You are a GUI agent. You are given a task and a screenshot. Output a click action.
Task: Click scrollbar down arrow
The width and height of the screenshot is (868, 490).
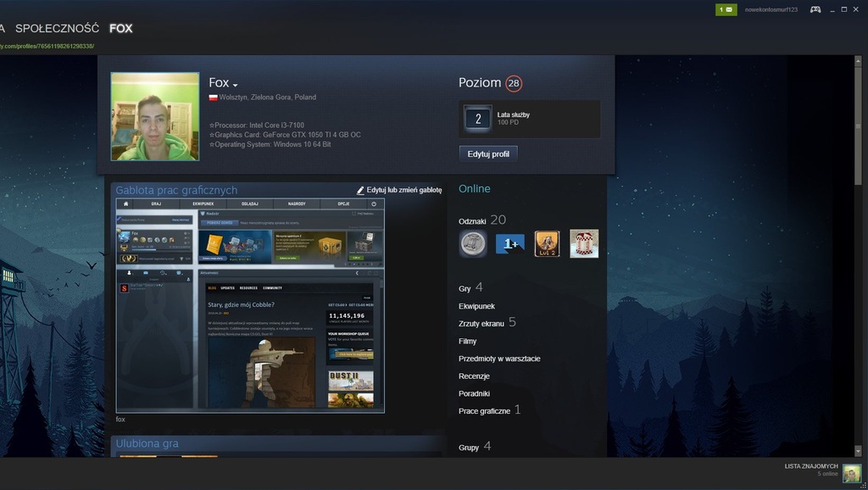(x=858, y=452)
